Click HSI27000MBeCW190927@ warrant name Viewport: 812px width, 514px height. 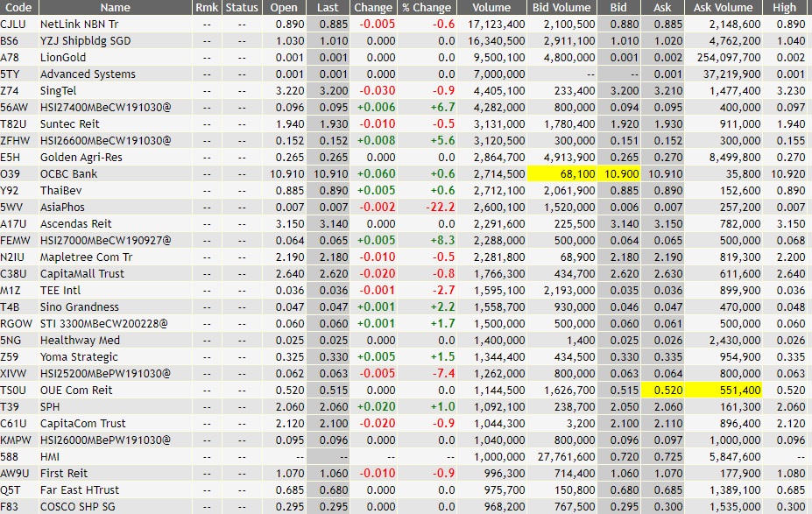coord(106,240)
